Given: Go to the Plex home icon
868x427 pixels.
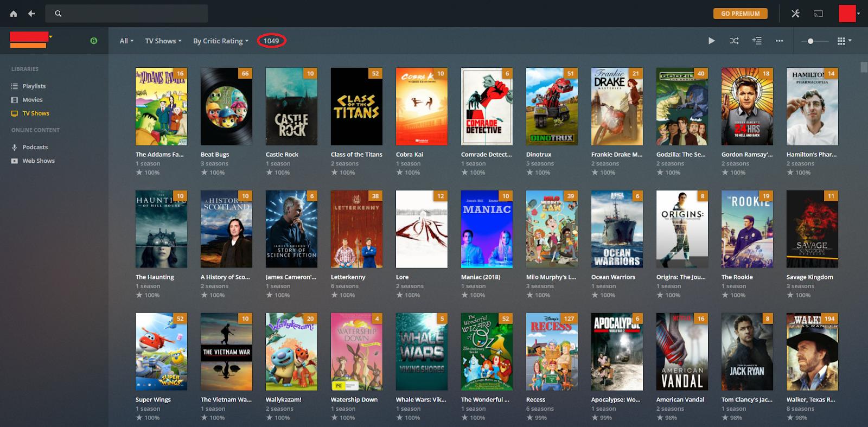Looking at the screenshot, I should pos(14,14).
